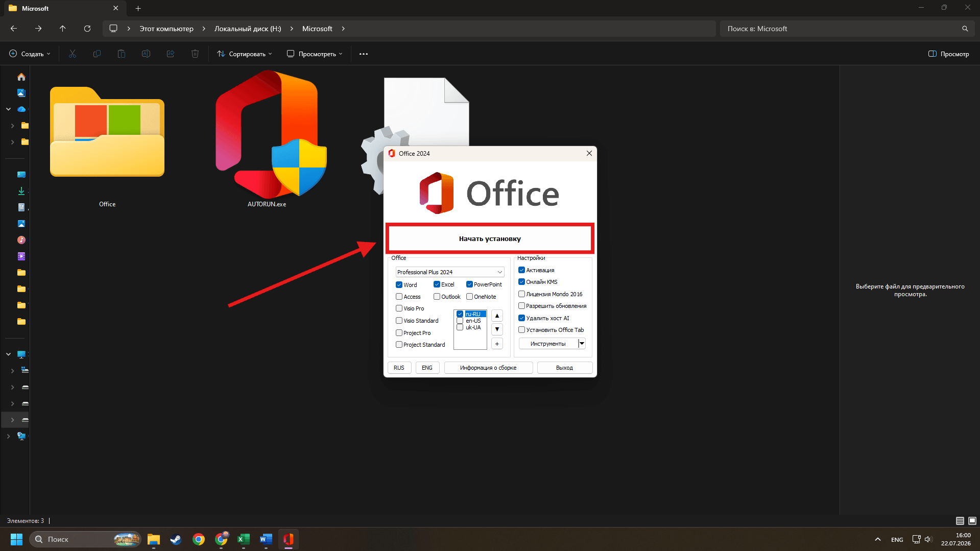Viewport: 980px width, 551px height.
Task: Check Установить Office Tab option
Action: (x=522, y=330)
